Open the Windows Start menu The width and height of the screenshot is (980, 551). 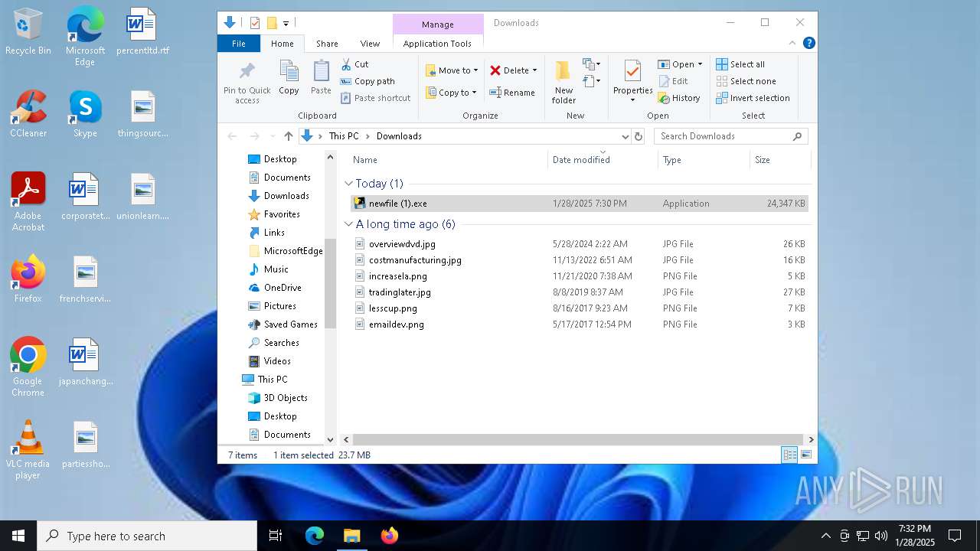click(x=18, y=536)
